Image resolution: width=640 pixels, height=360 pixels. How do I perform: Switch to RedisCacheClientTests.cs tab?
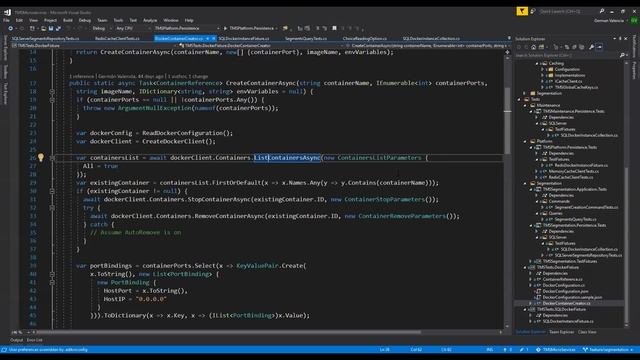(117, 38)
